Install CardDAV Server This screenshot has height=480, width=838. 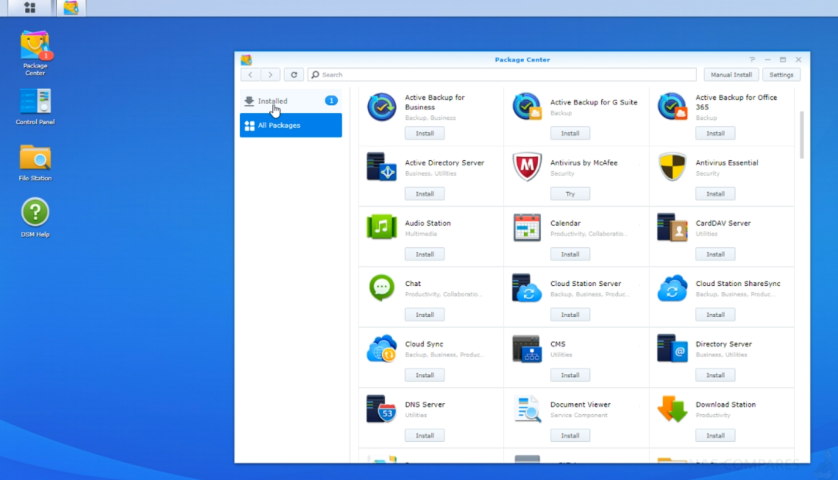click(716, 254)
